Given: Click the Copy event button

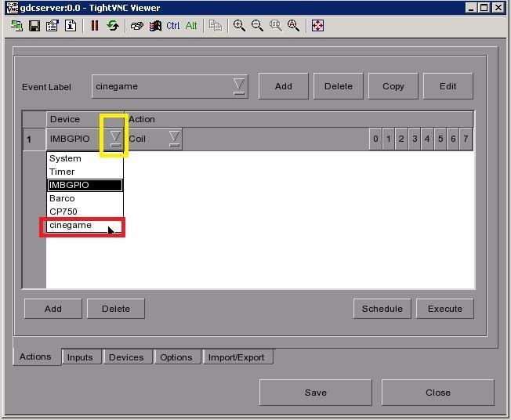Looking at the screenshot, I should point(393,86).
